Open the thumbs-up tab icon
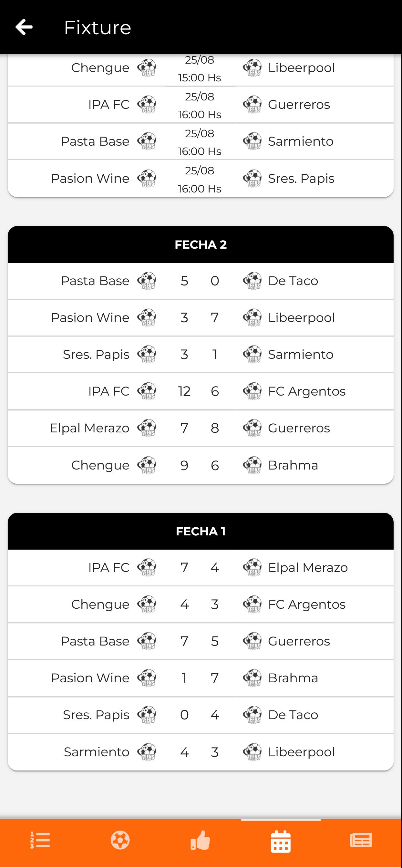 (x=201, y=840)
